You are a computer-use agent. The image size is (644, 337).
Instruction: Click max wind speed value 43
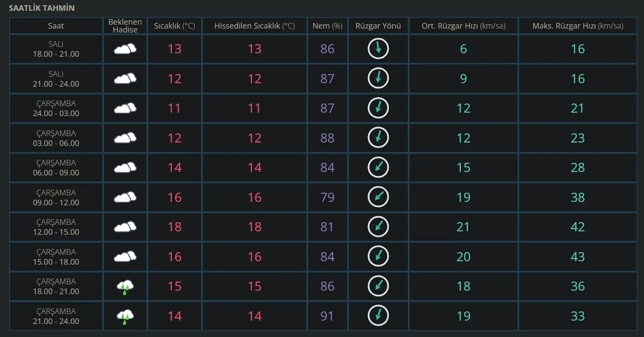(x=578, y=257)
